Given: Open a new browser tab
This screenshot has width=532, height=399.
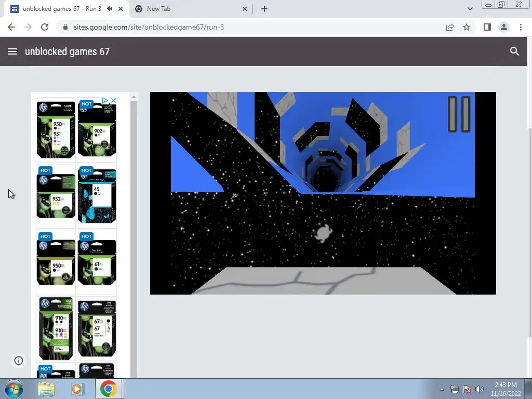Looking at the screenshot, I should click(x=264, y=9).
